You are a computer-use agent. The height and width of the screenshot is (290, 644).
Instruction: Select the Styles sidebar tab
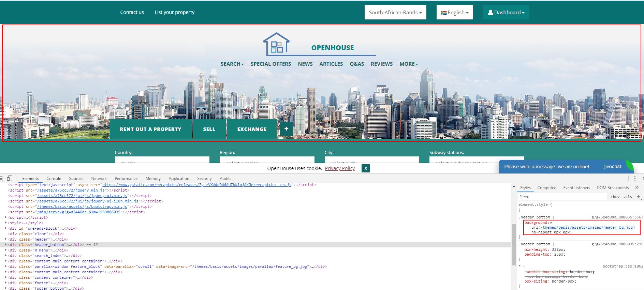[525, 187]
